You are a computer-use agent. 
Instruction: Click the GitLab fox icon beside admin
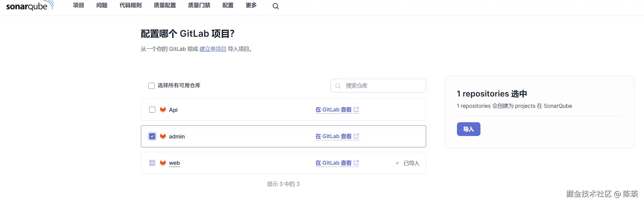(x=163, y=136)
